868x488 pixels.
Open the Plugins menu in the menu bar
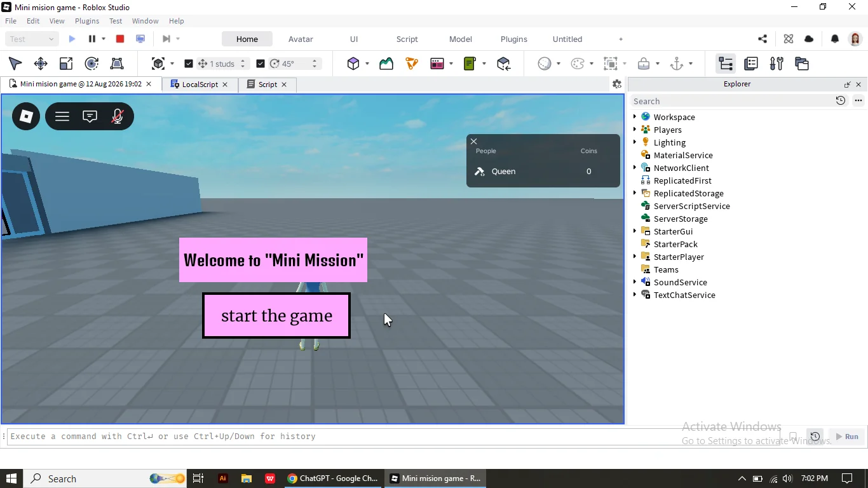click(87, 21)
